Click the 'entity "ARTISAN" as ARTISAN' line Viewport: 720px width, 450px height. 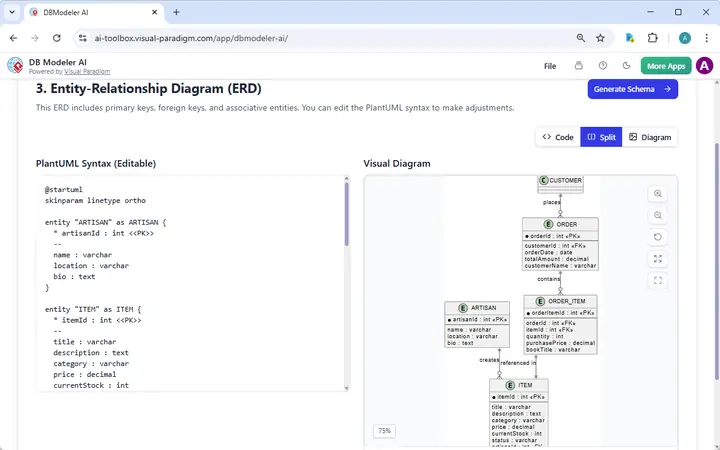point(106,222)
